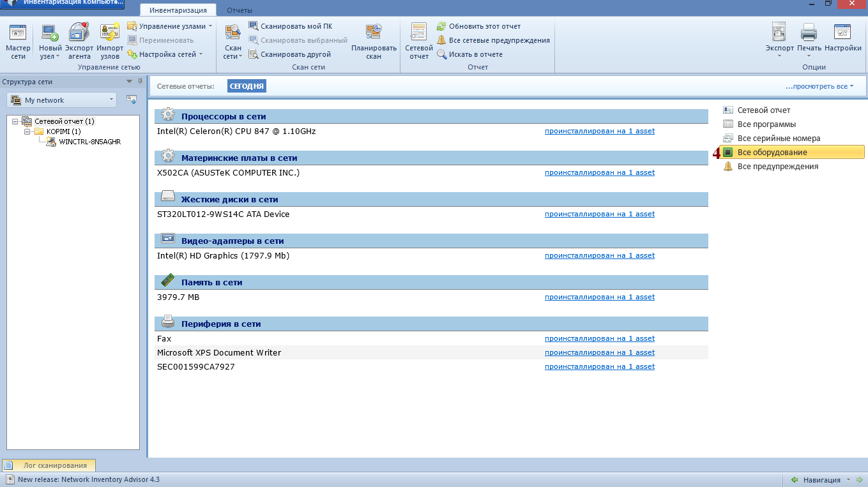The image size is (868, 487).
Task: Select the KOPIMI (1) folder
Action: (x=63, y=131)
